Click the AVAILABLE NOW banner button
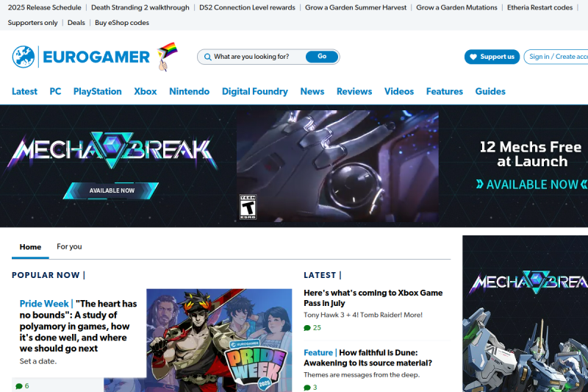The height and width of the screenshot is (392, 588). tap(111, 190)
